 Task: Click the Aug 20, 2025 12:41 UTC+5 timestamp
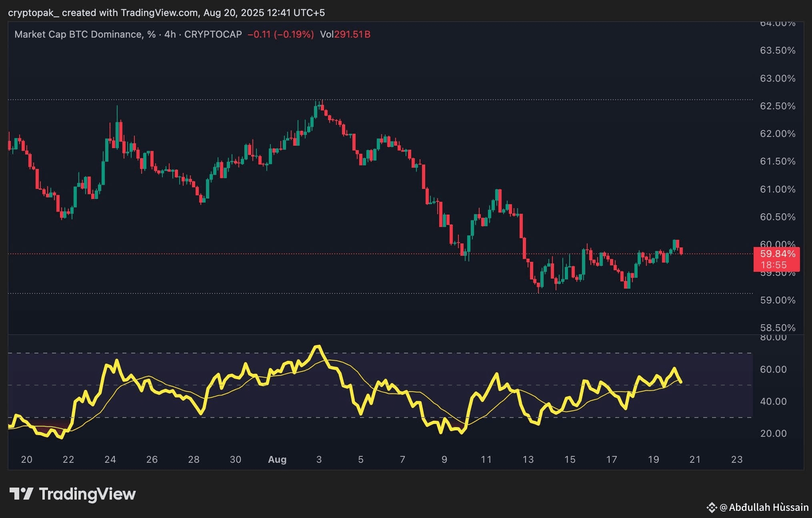pyautogui.click(x=264, y=13)
